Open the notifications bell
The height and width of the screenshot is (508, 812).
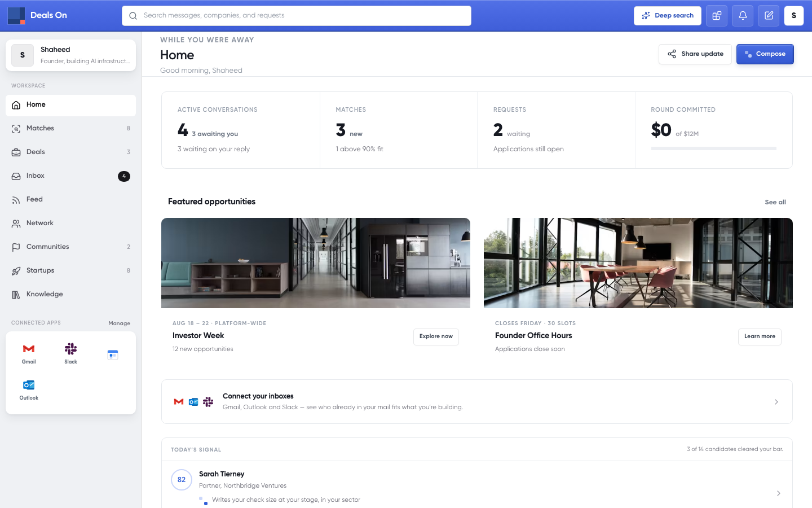click(743, 16)
